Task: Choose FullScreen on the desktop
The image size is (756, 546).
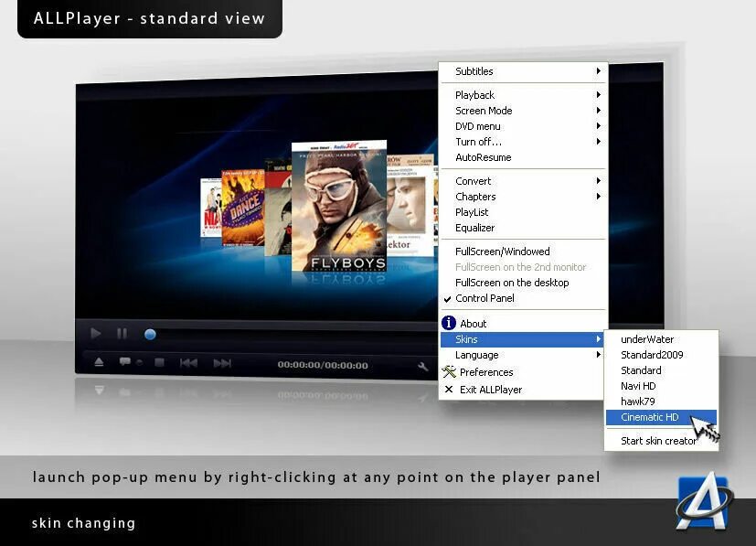Action: pos(524,283)
